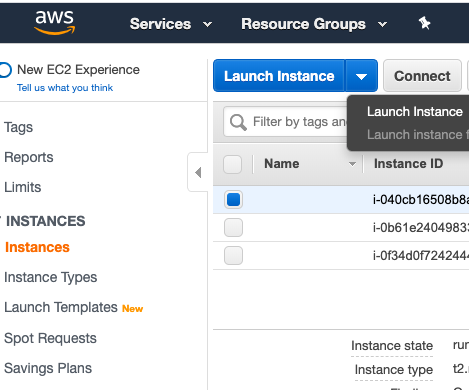
Task: Toggle the New EC2 Experience switch
Action: pyautogui.click(x=5, y=70)
